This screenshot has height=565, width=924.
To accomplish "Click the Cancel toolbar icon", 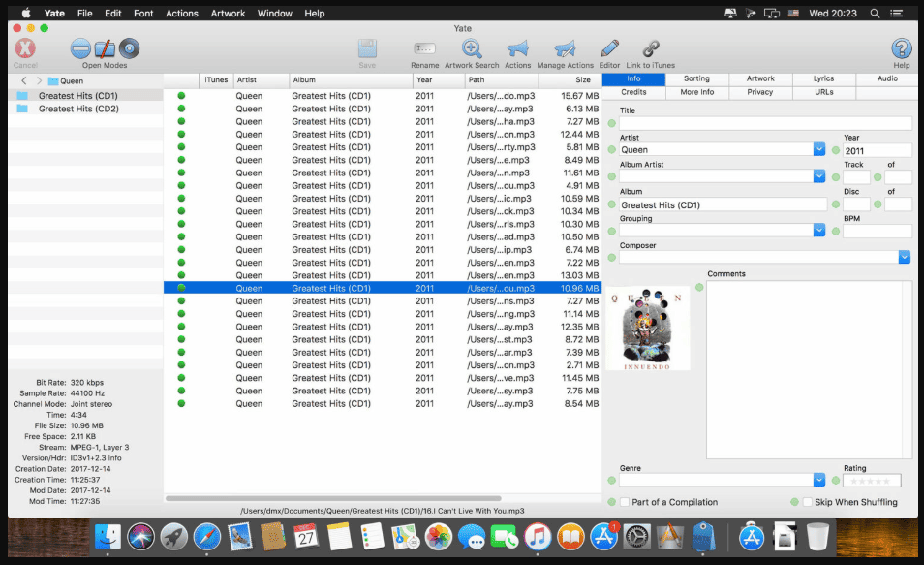I will click(25, 48).
